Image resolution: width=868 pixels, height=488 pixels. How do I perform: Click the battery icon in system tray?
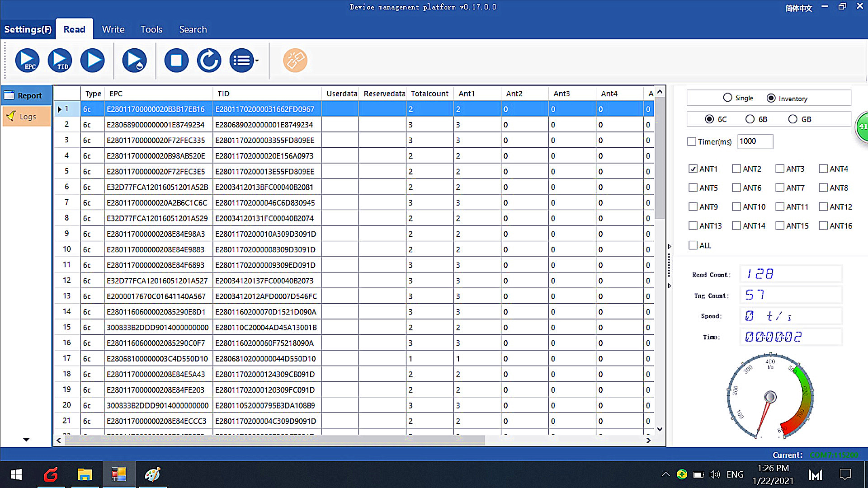pyautogui.click(x=698, y=474)
